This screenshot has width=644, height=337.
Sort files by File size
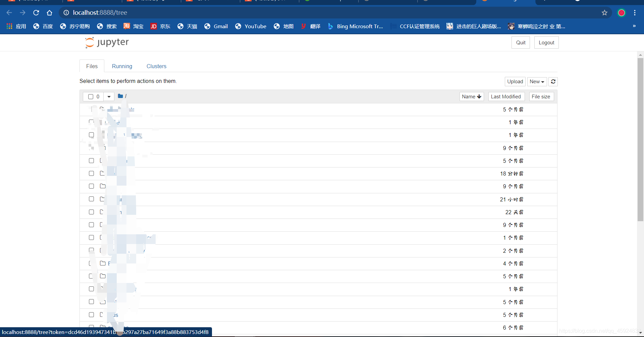[541, 97]
